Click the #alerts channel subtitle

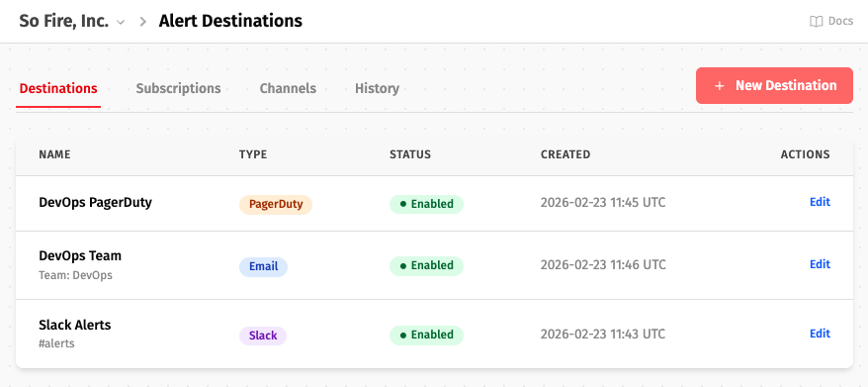(56, 343)
